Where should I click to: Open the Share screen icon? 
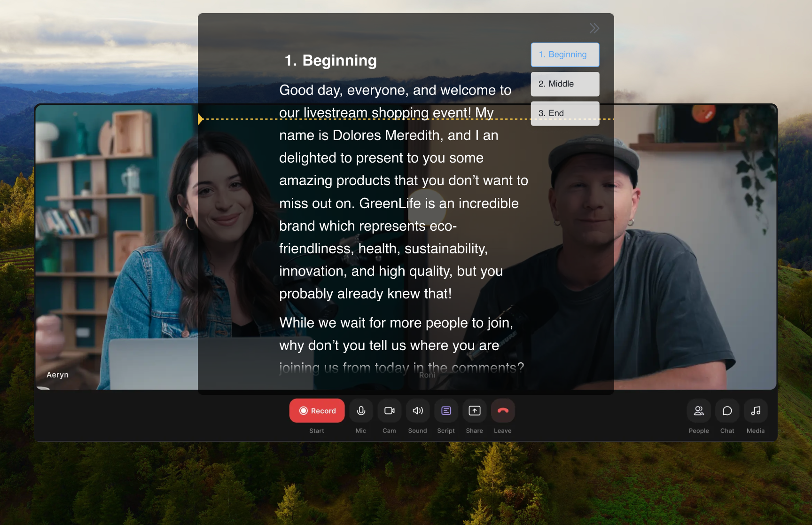[475, 411]
